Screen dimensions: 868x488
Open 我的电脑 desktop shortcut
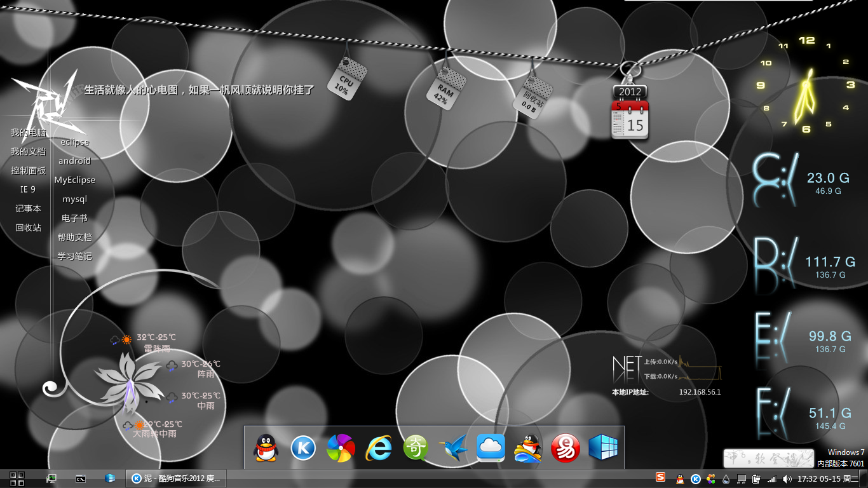tap(28, 133)
